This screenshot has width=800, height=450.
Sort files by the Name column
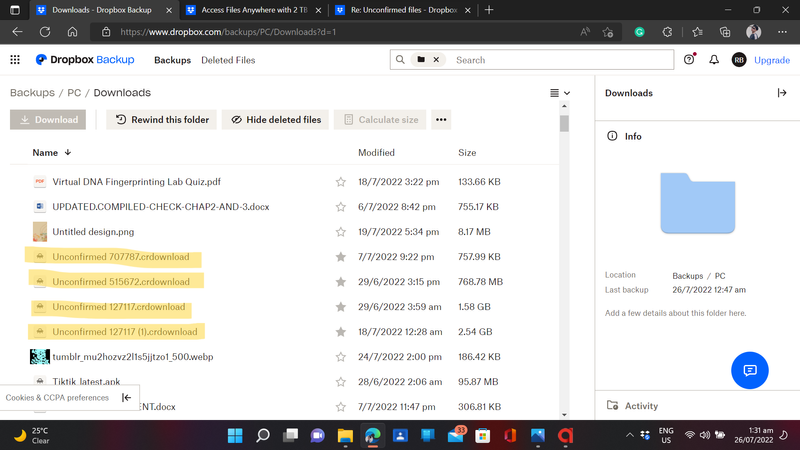tap(45, 153)
